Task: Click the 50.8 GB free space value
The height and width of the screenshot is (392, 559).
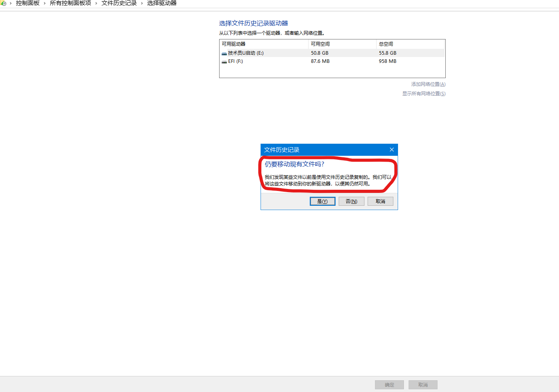Action: [320, 53]
